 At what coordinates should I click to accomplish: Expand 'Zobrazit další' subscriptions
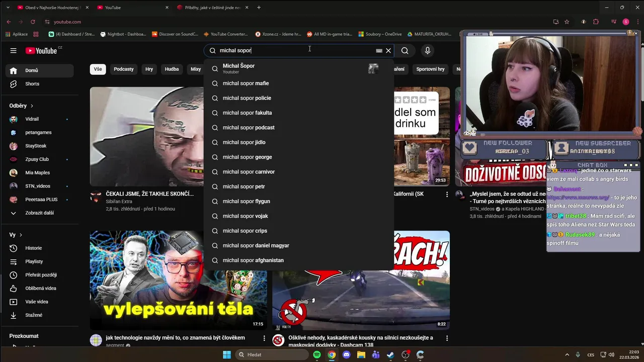(x=39, y=213)
